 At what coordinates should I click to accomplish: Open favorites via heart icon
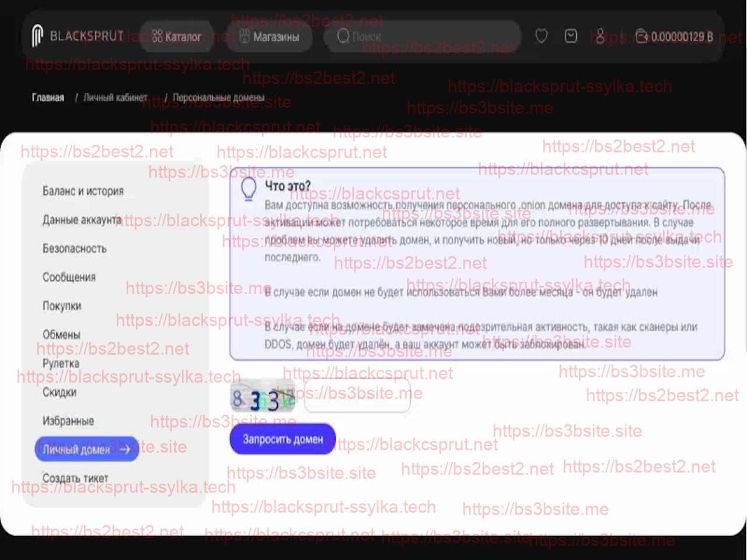point(542,36)
